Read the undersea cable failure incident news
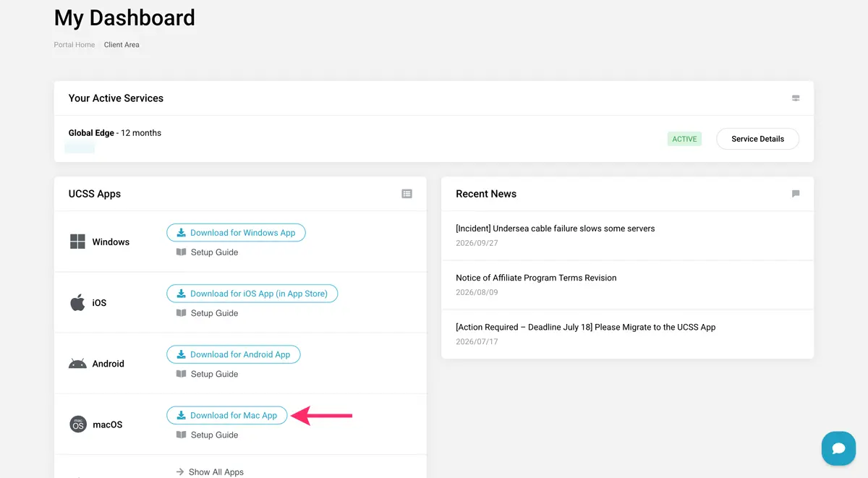 [x=556, y=229]
